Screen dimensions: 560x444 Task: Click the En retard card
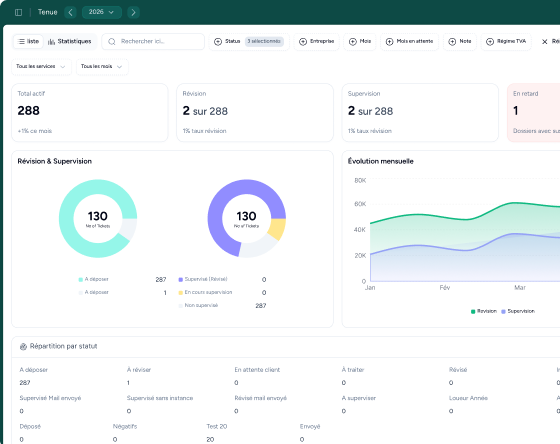pos(534,113)
